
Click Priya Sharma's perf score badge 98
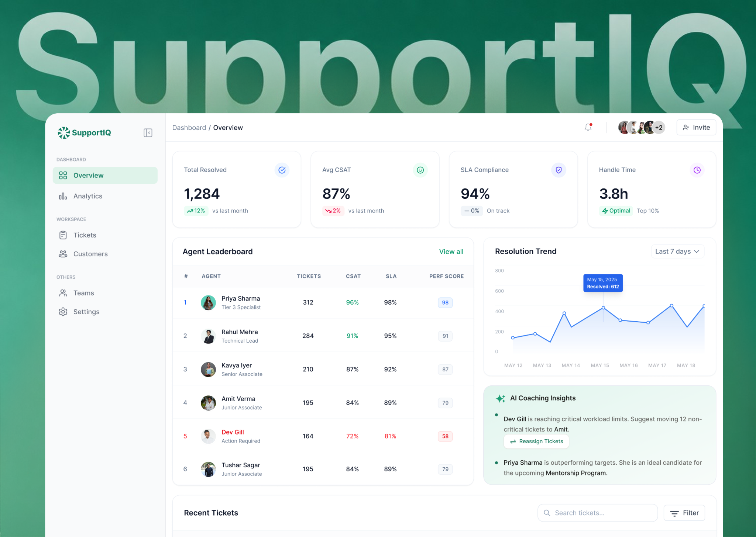445,302
